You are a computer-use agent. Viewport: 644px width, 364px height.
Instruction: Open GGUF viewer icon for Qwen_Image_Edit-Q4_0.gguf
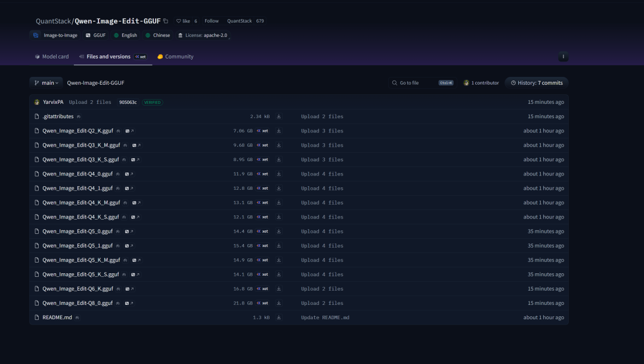[129, 174]
